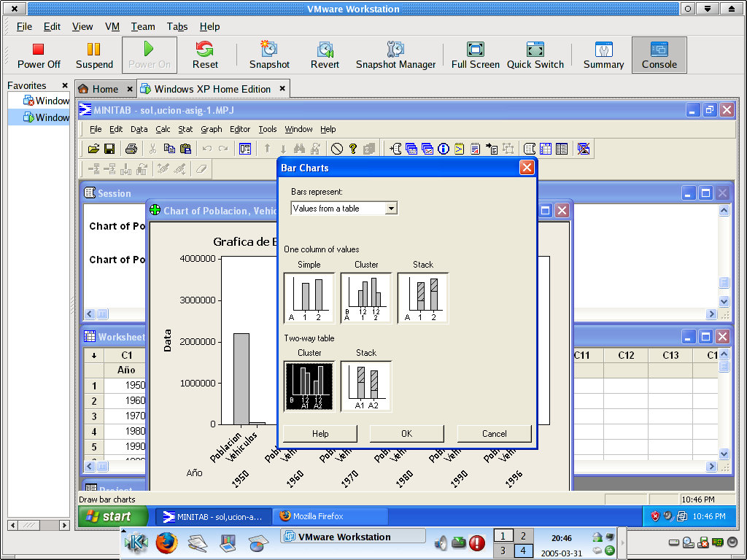Show the VM Summary view
747x560 pixels.
[x=603, y=55]
